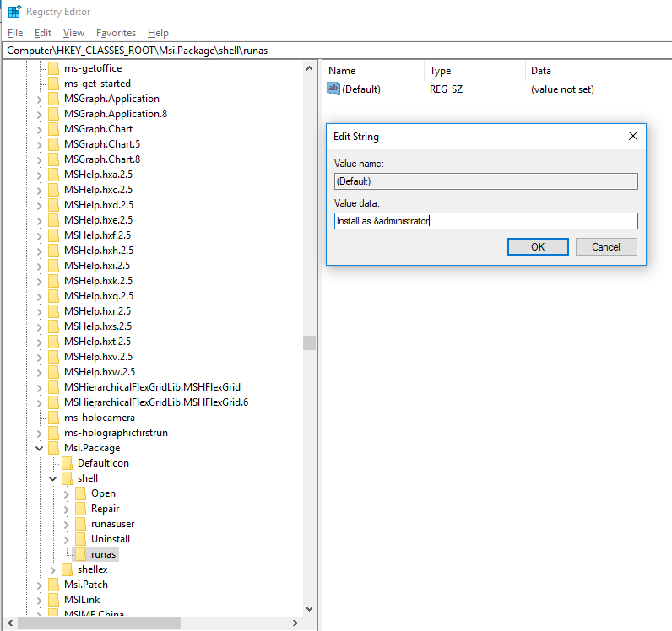Select the ms-holocamera folder icon
The image size is (672, 631).
point(54,418)
